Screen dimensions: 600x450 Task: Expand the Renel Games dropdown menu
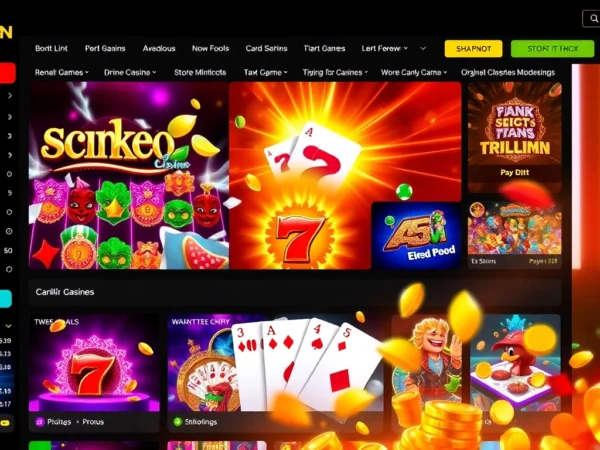pos(62,72)
